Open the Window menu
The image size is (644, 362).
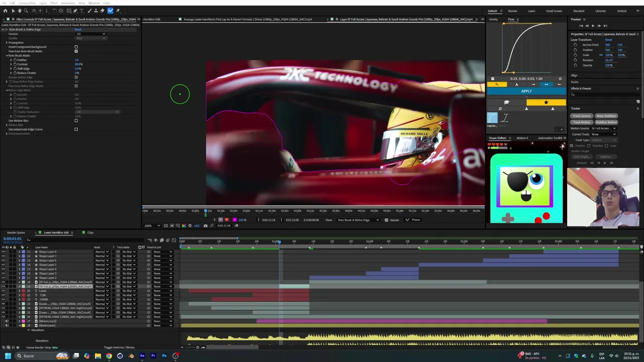click(x=94, y=3)
